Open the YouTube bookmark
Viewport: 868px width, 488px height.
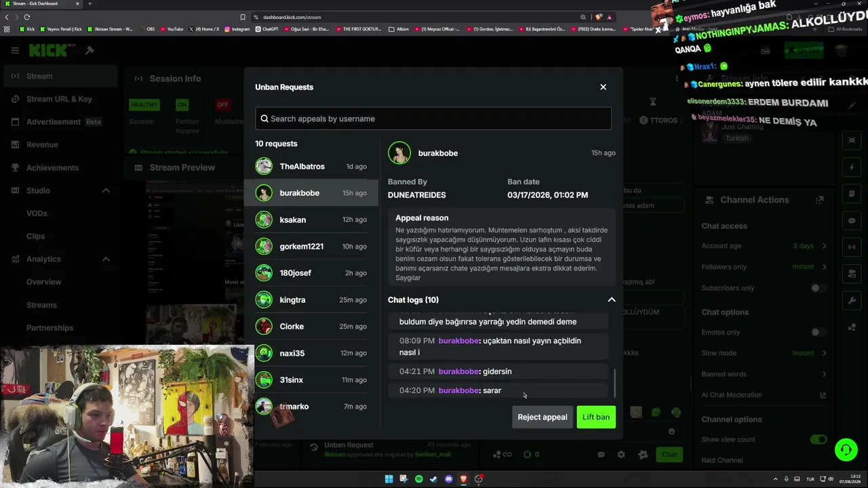pyautogui.click(x=171, y=29)
